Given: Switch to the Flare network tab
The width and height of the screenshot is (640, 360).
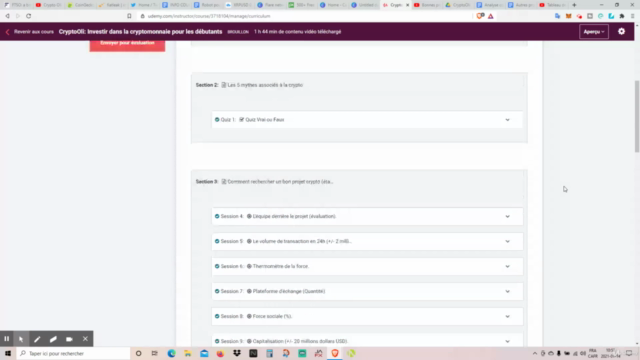Looking at the screenshot, I should click(x=270, y=5).
